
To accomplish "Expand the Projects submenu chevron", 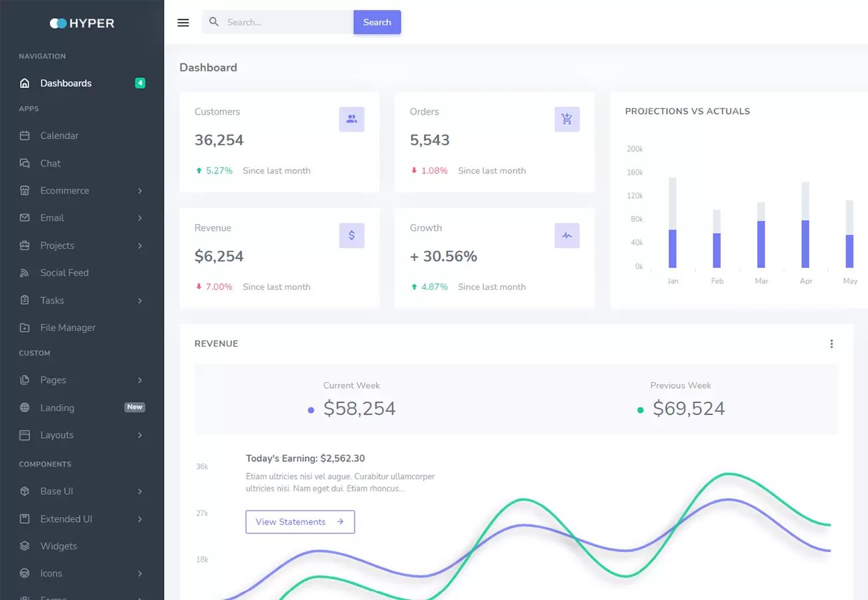I will click(140, 246).
